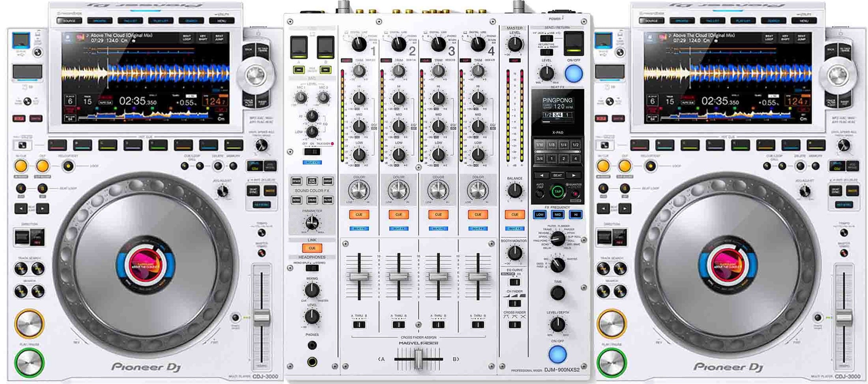868x384 pixels.
Task: Open the SOURCE screen on the left CDJ
Action: [x=69, y=20]
